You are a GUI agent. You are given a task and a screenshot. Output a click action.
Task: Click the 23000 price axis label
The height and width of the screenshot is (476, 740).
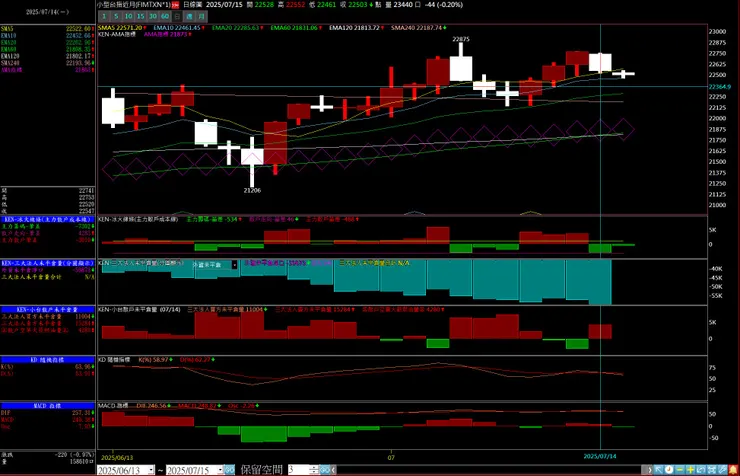[x=717, y=32]
